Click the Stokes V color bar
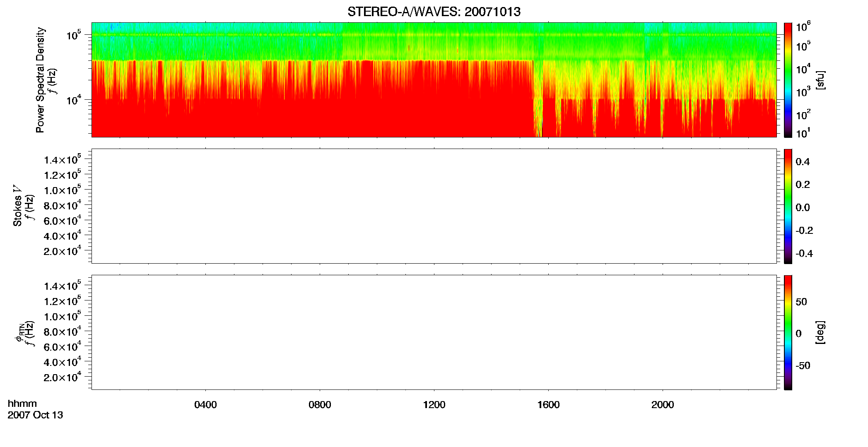Viewport: 868px width, 447px height. pyautogui.click(x=788, y=206)
